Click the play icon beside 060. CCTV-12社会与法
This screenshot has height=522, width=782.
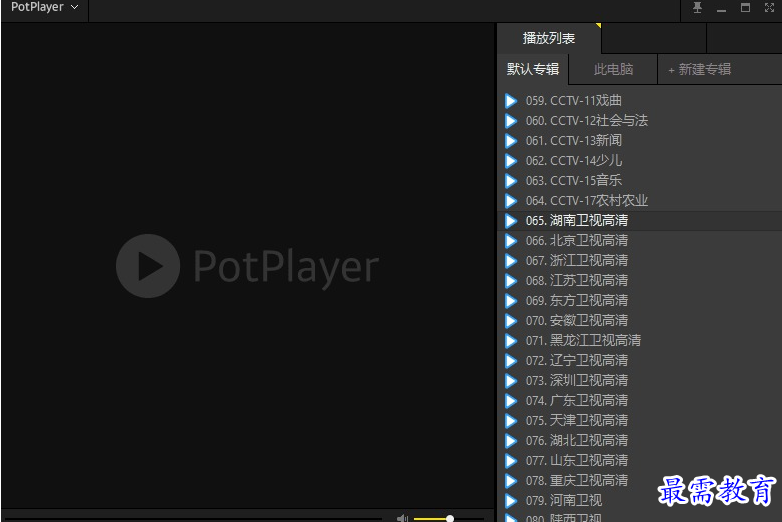[511, 121]
